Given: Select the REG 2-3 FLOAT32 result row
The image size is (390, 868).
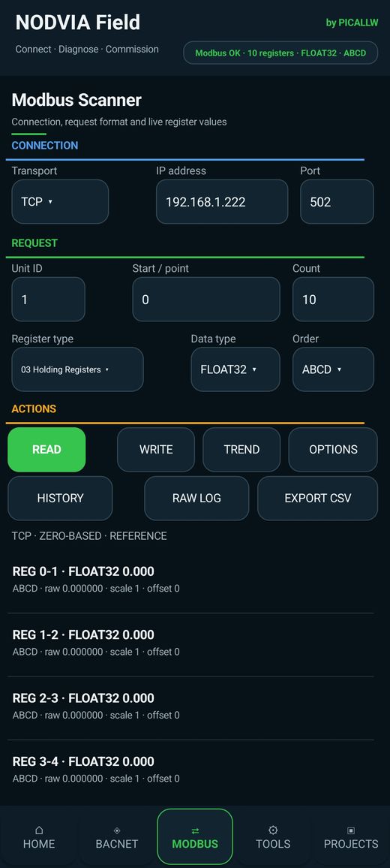Looking at the screenshot, I should (190, 707).
